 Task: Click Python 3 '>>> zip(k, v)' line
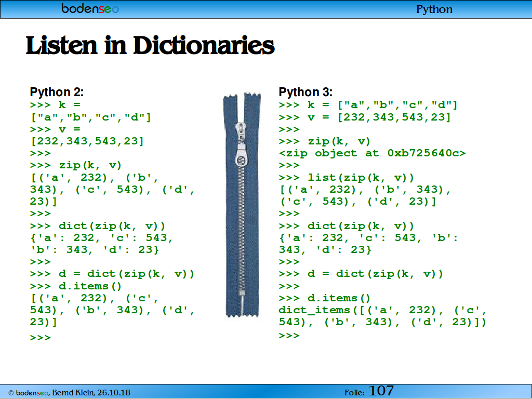(x=324, y=141)
